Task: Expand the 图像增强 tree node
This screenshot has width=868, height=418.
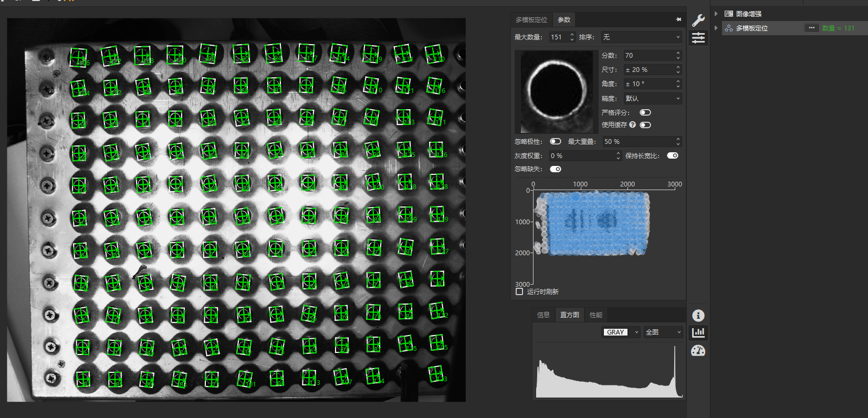Action: tap(716, 14)
